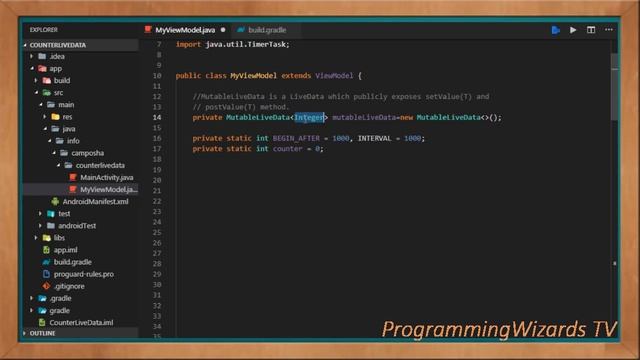Click BEGIN_AFTER constant on line 16
The image size is (640, 360).
(296, 138)
